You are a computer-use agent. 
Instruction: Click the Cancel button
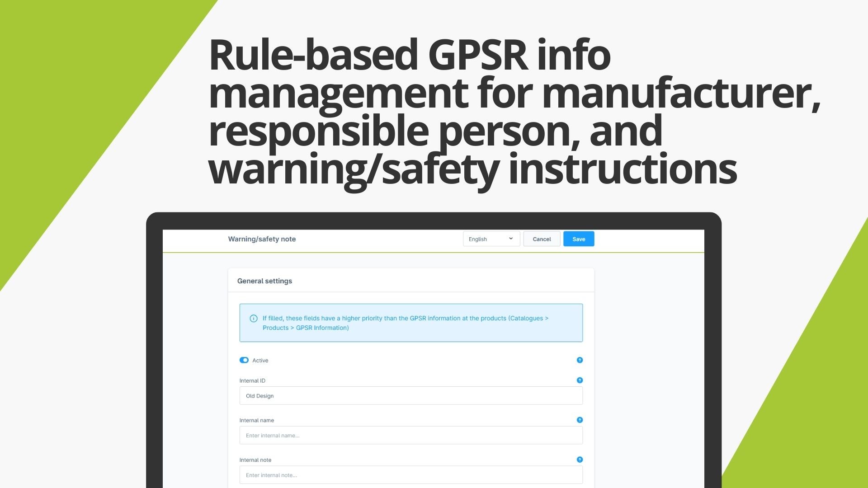(x=542, y=239)
